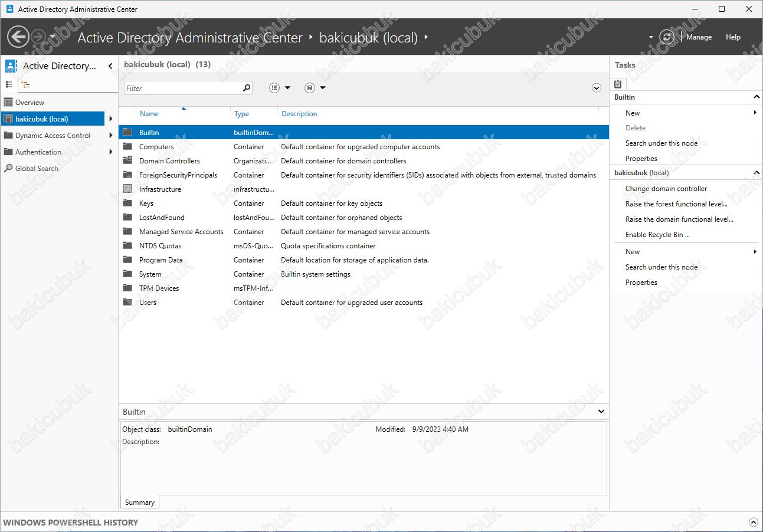763x532 pixels.
Task: Open the Help menu
Action: (733, 37)
